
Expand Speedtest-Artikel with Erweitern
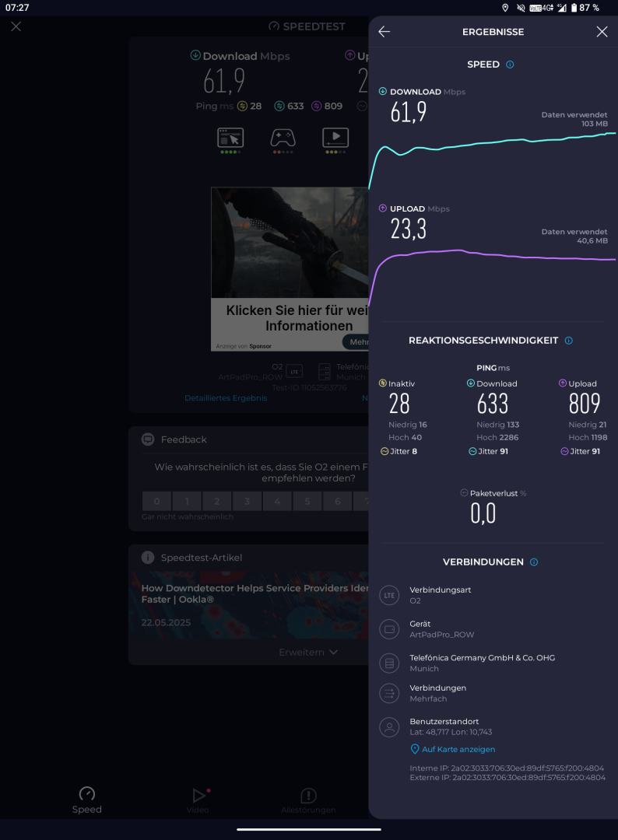308,652
